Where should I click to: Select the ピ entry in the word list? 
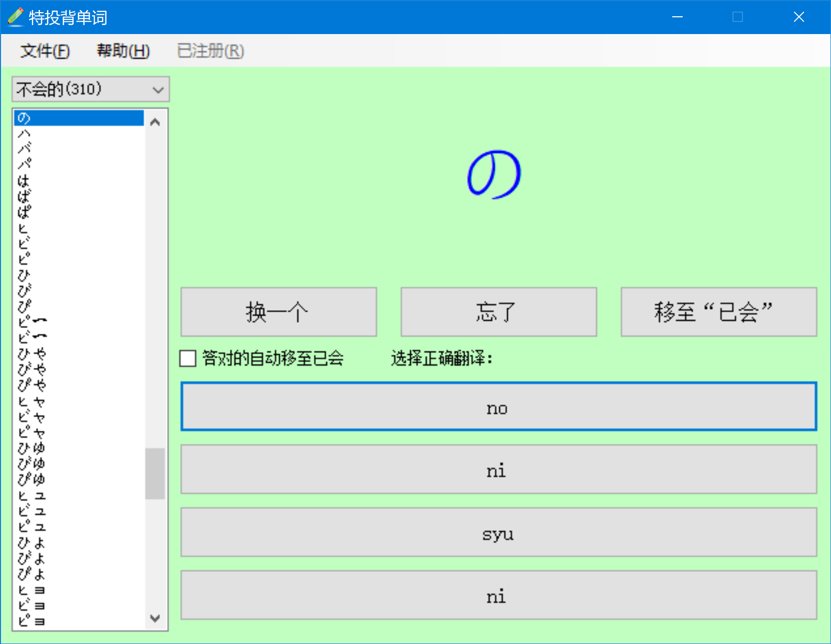[79, 259]
